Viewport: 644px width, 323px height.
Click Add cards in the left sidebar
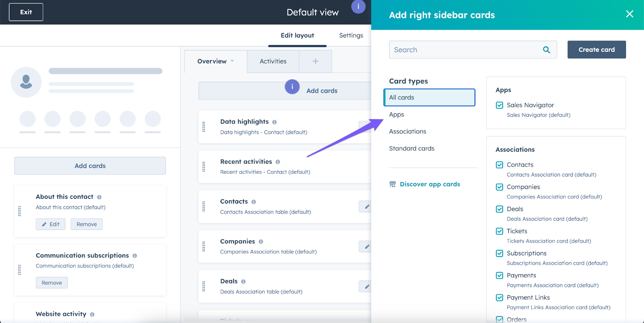pos(90,166)
